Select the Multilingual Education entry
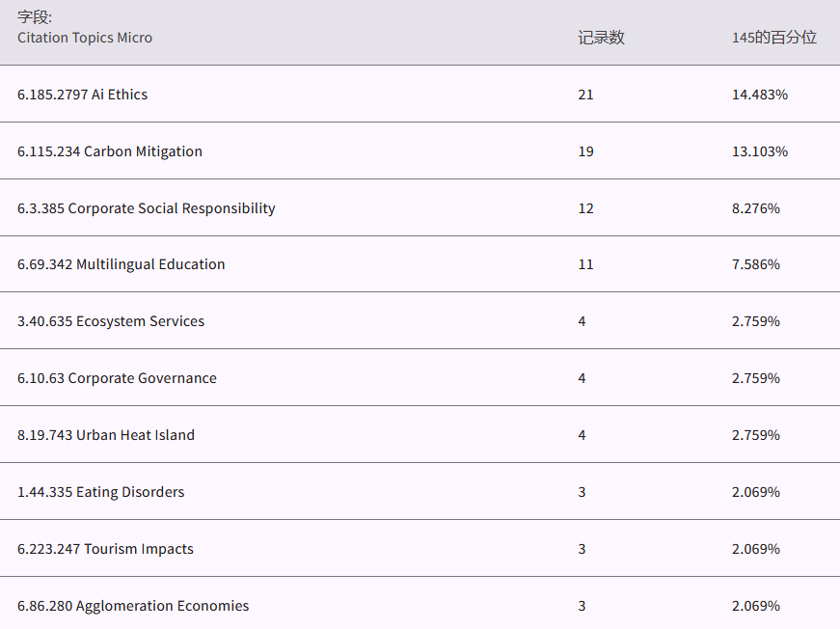Image resolution: width=840 pixels, height=629 pixels. pos(122,264)
